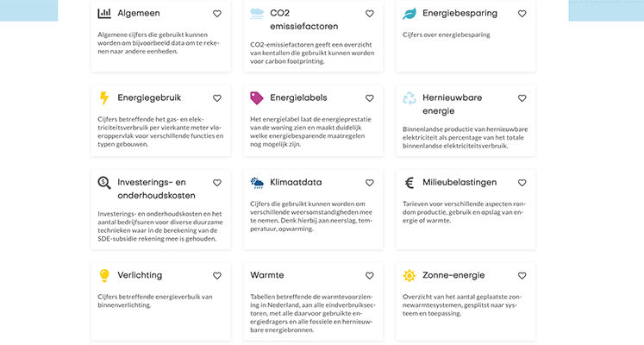Click the yellow lightning bolt Energiegebruik icon

[104, 98]
